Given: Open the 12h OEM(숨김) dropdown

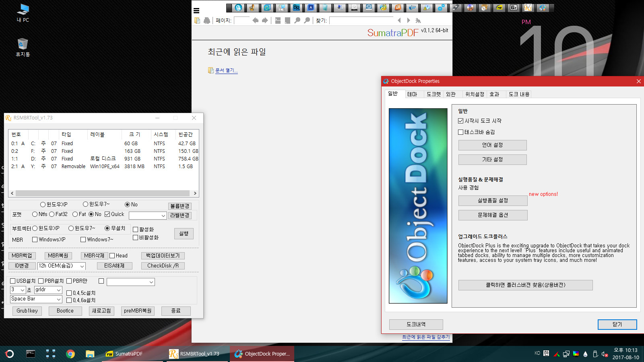Looking at the screenshot, I should pyautogui.click(x=62, y=266).
